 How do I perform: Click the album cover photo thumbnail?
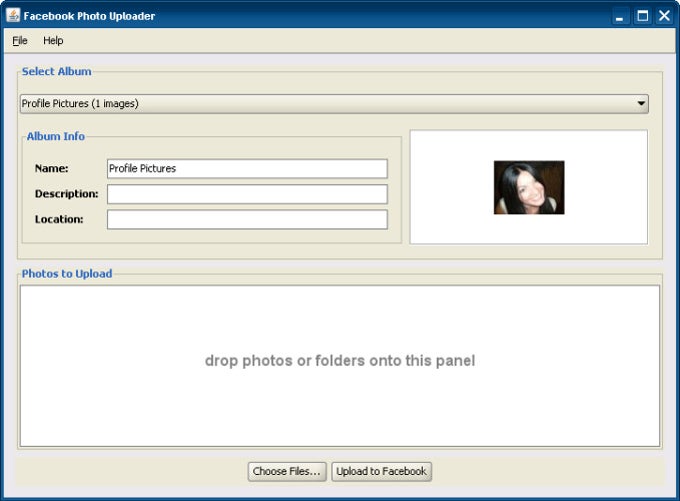click(529, 187)
